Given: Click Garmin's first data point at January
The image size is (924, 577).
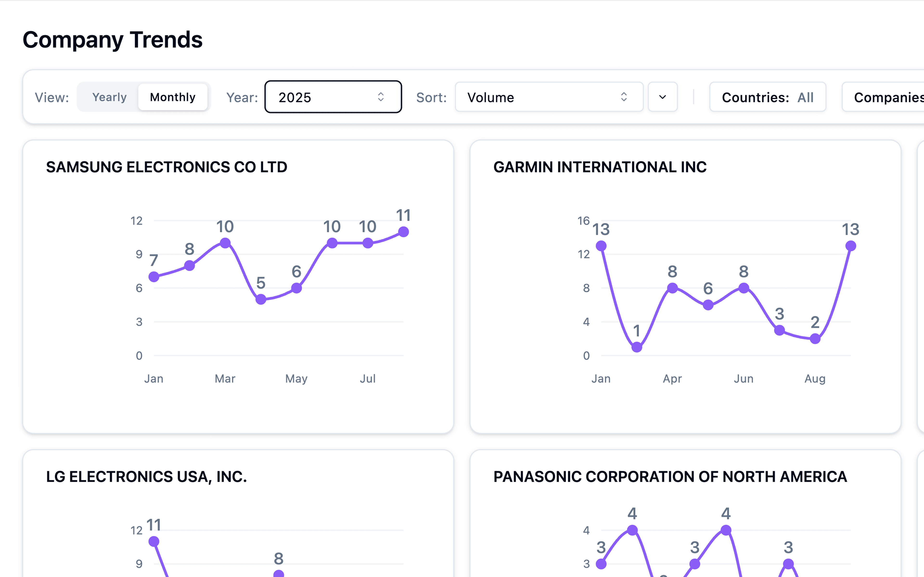Looking at the screenshot, I should click(601, 246).
